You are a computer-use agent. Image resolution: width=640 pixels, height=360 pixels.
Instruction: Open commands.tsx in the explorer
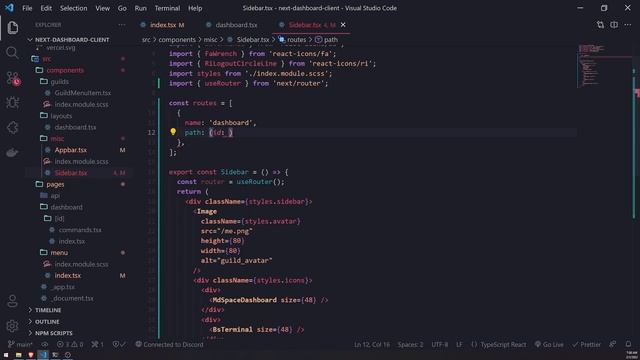[x=80, y=230]
